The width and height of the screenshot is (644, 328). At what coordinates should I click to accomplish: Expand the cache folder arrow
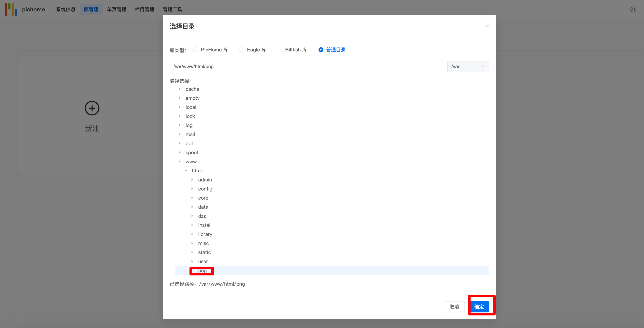click(x=179, y=89)
